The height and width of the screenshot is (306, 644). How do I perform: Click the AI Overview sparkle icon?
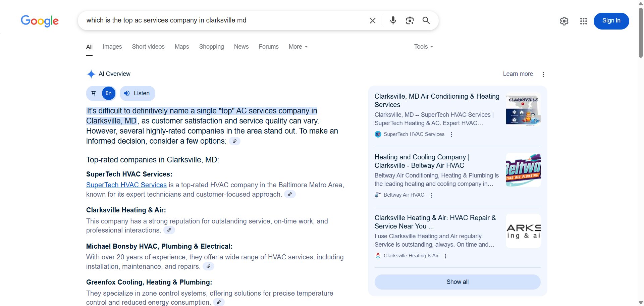coord(91,74)
